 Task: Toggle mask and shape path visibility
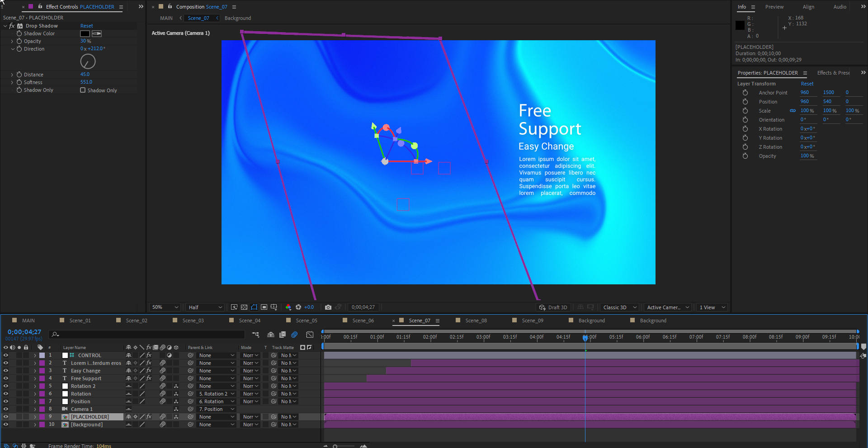254,307
